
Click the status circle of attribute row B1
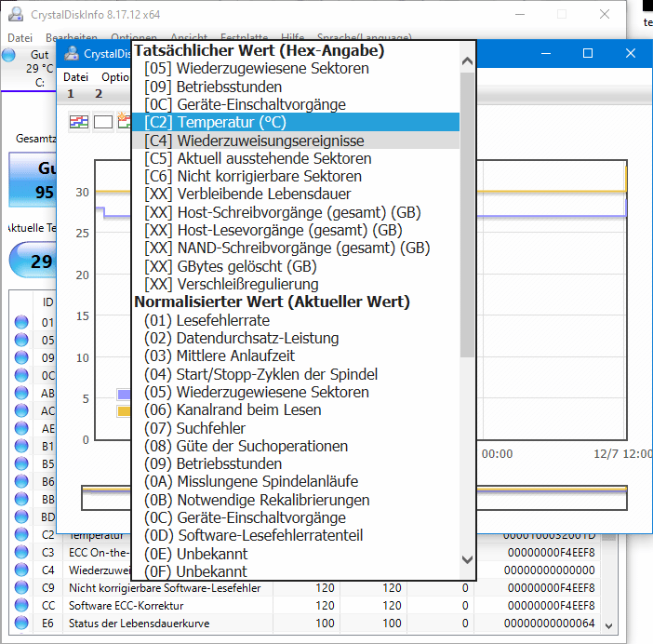click(21, 446)
